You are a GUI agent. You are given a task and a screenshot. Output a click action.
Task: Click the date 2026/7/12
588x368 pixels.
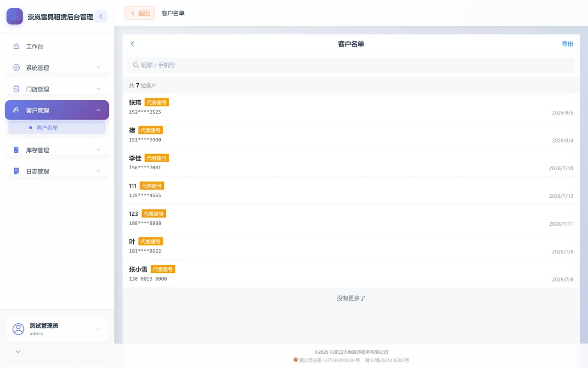561,196
